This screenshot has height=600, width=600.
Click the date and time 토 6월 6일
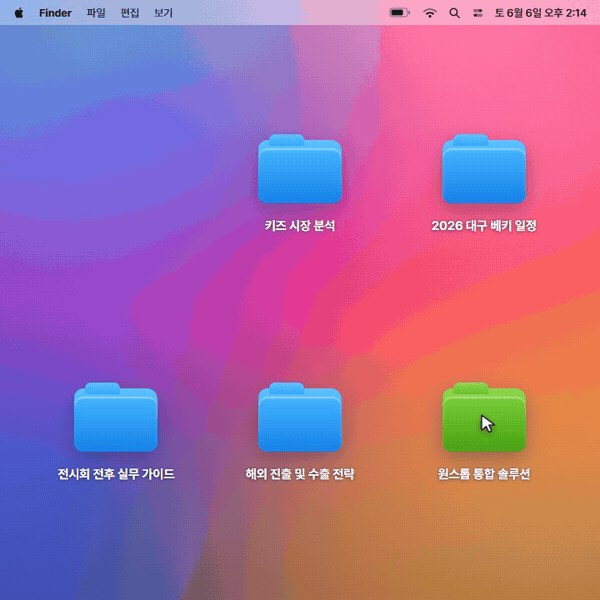(x=540, y=13)
